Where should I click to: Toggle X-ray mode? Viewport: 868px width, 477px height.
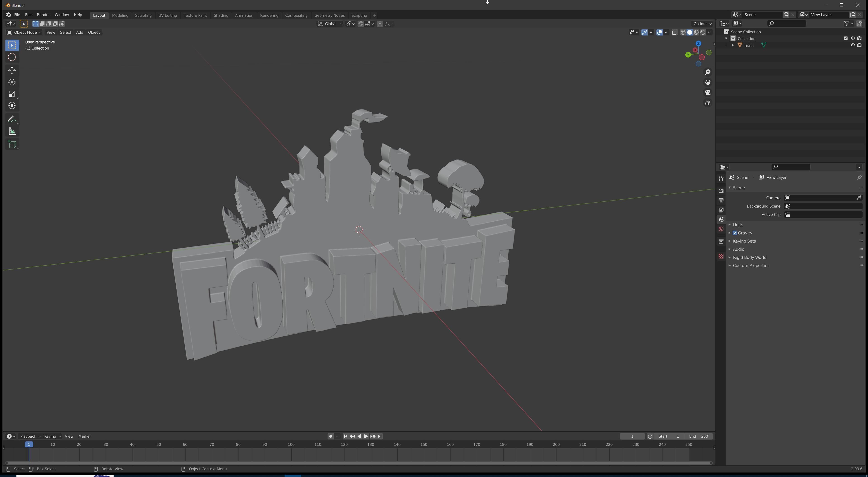[x=675, y=32]
